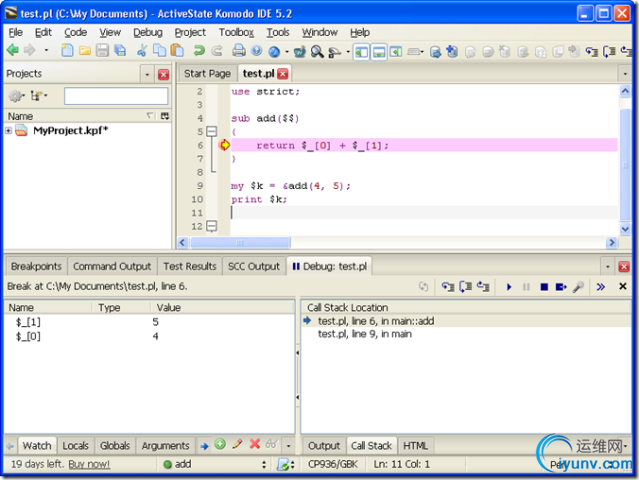Continue debugging with the Go arrow

tap(509, 287)
